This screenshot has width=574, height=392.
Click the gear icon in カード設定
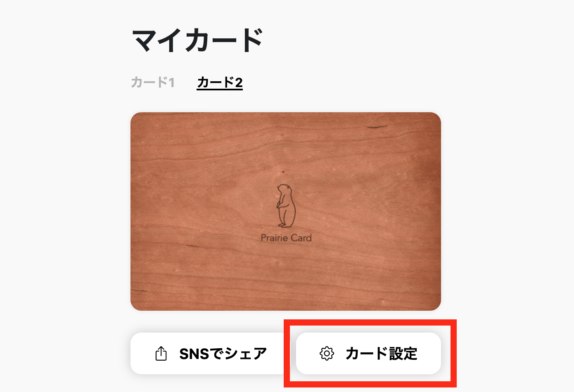[327, 354]
